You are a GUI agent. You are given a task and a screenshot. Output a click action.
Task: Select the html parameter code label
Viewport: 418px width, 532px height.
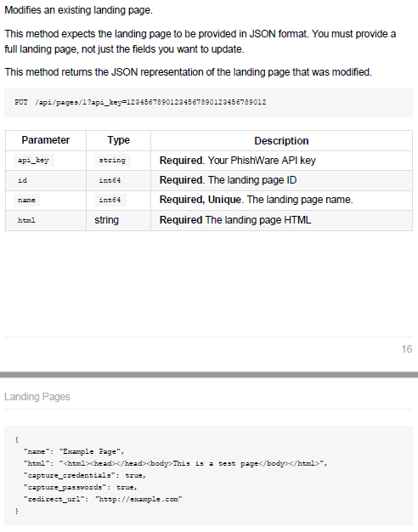pos(26,220)
